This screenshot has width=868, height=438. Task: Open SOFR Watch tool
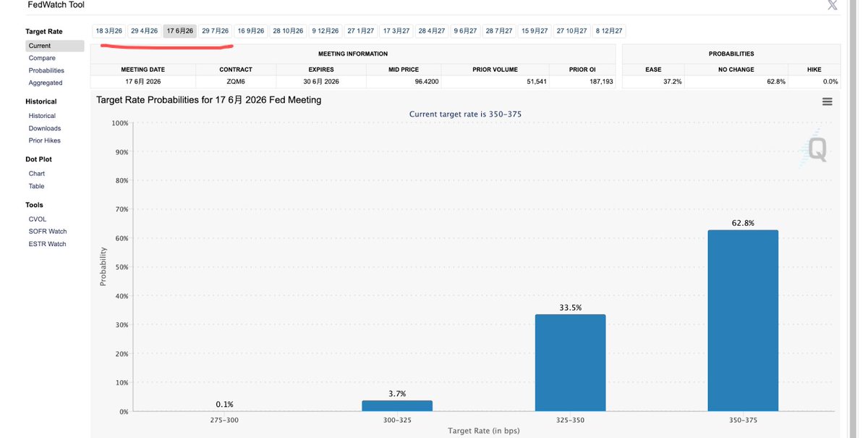coord(48,232)
